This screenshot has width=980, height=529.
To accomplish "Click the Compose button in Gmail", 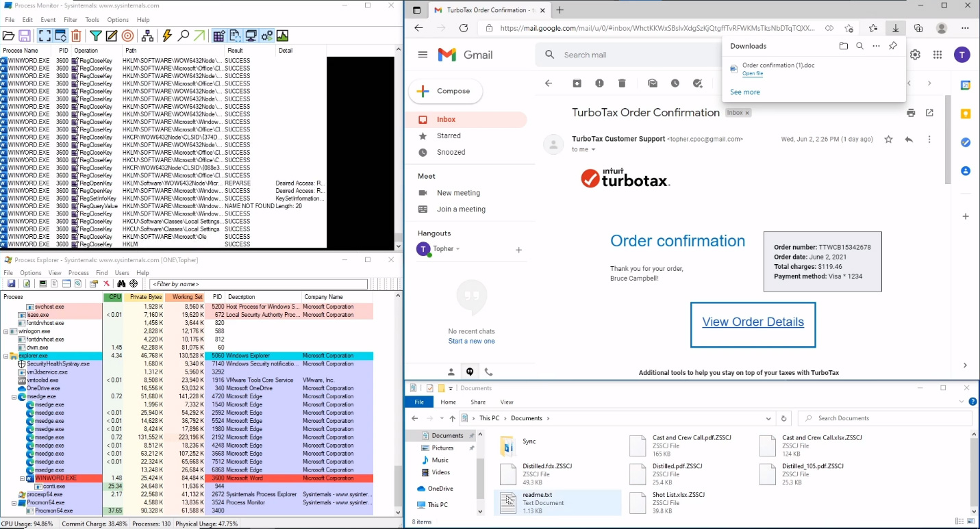I will pos(446,91).
